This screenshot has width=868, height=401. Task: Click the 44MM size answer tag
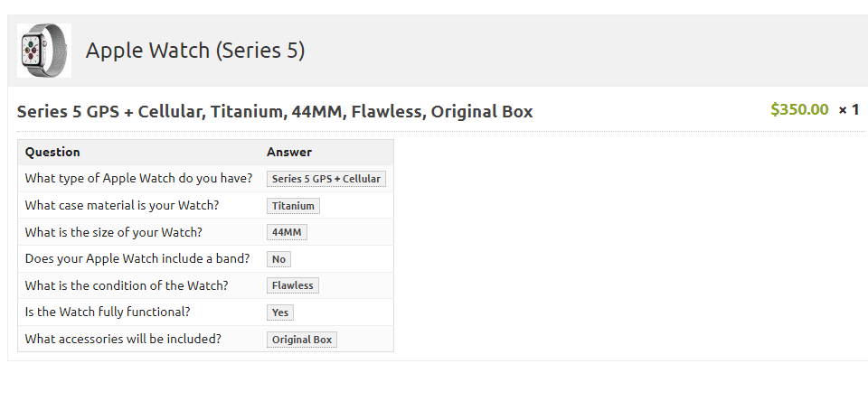click(x=287, y=232)
